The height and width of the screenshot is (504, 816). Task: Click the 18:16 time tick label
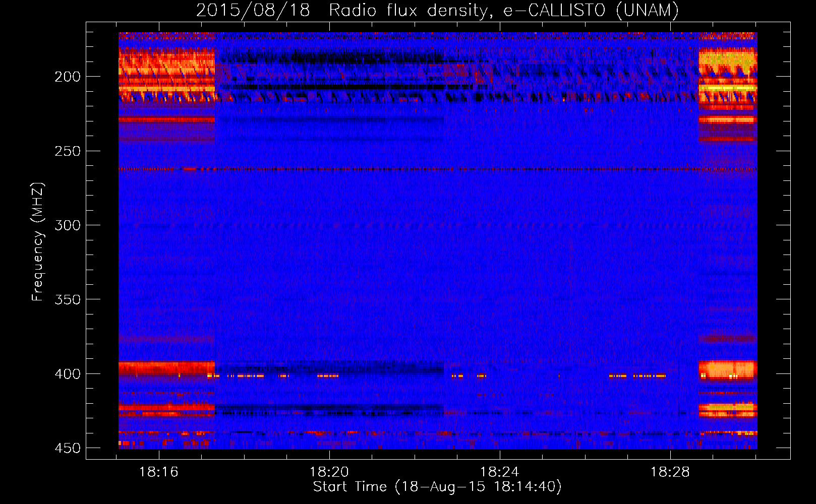159,472
